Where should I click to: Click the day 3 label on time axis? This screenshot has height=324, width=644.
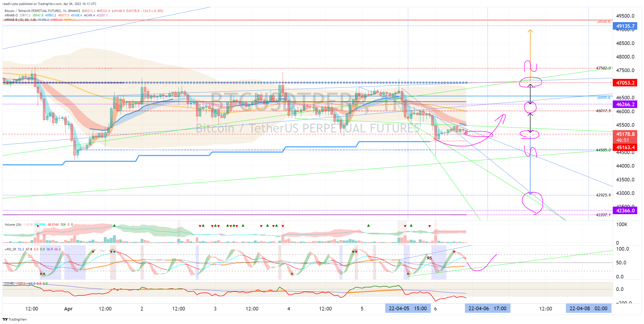[x=215, y=309]
